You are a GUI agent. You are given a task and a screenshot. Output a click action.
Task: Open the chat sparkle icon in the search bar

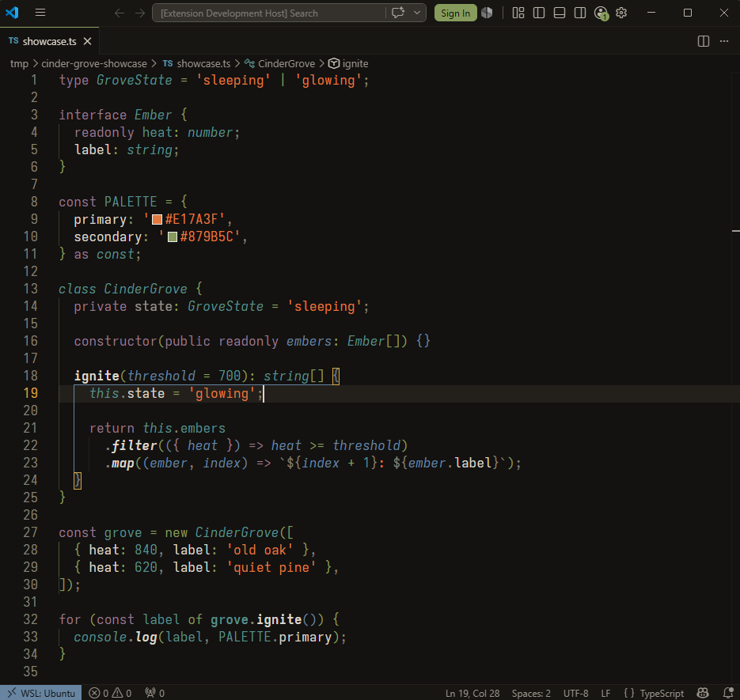point(398,13)
